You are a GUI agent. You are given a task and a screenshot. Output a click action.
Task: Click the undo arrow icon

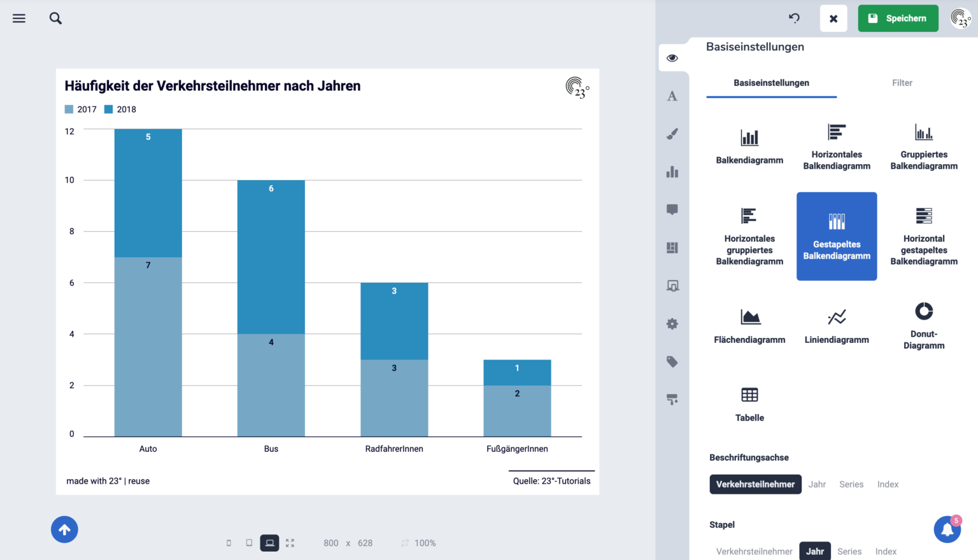pyautogui.click(x=794, y=18)
